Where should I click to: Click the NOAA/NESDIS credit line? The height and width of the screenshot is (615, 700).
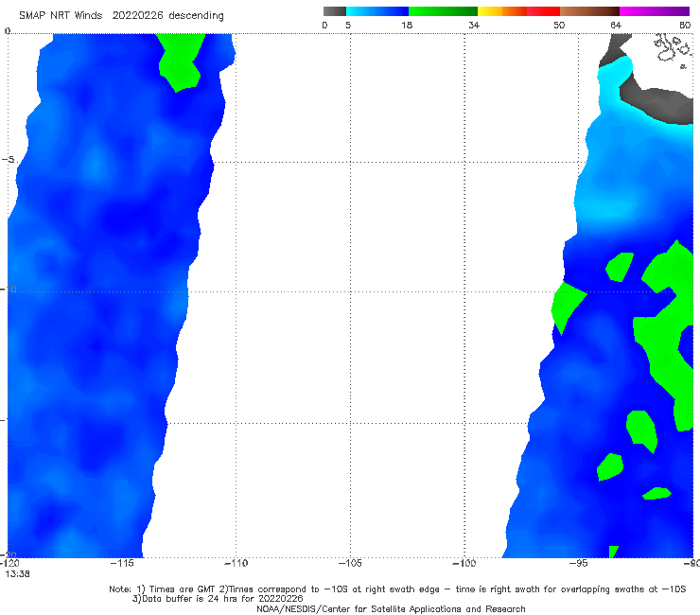[391, 608]
